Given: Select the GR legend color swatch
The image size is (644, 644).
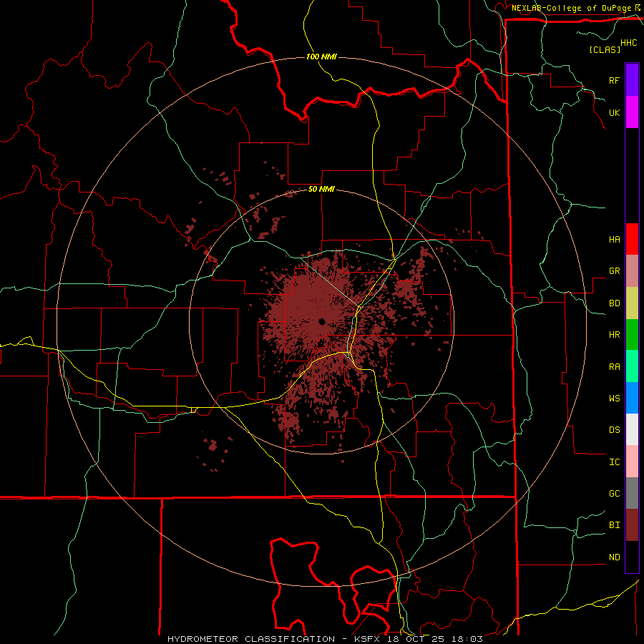Looking at the screenshot, I should tap(632, 271).
